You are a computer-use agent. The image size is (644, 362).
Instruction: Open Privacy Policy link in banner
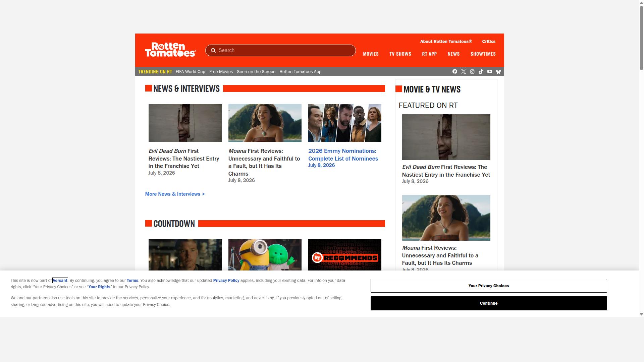tap(226, 281)
